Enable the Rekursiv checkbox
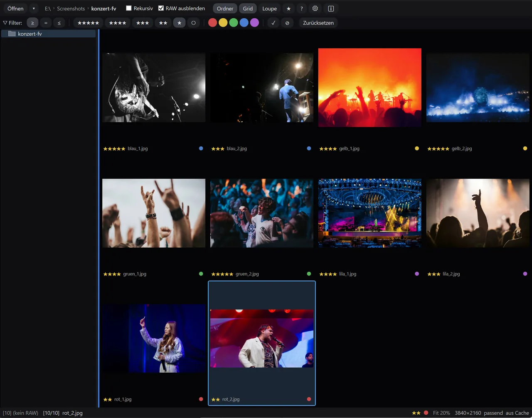 tap(129, 8)
